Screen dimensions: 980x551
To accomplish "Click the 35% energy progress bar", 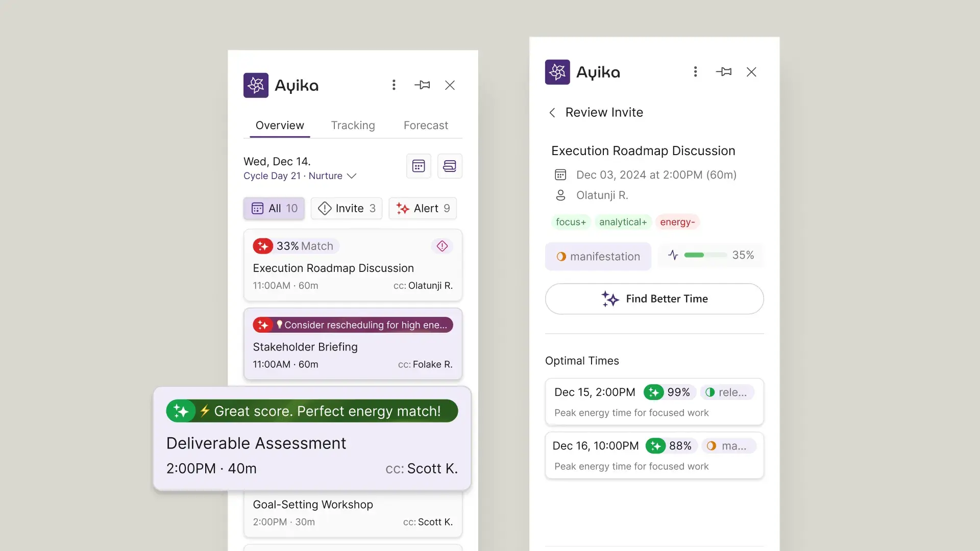I will (x=705, y=255).
